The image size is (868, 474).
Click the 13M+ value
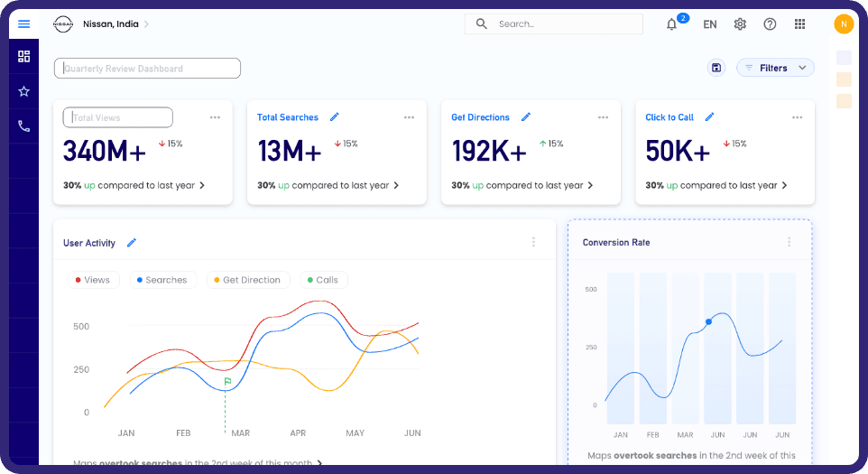[x=290, y=151]
